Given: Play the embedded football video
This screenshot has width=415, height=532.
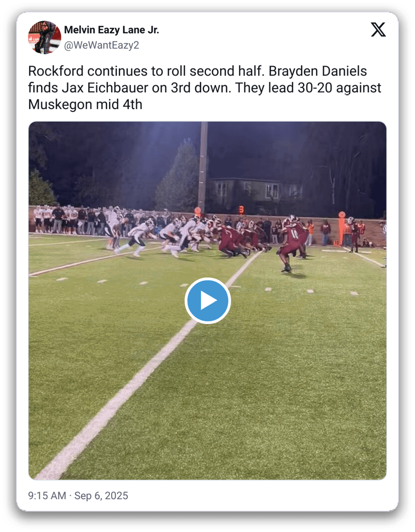Looking at the screenshot, I should [207, 301].
